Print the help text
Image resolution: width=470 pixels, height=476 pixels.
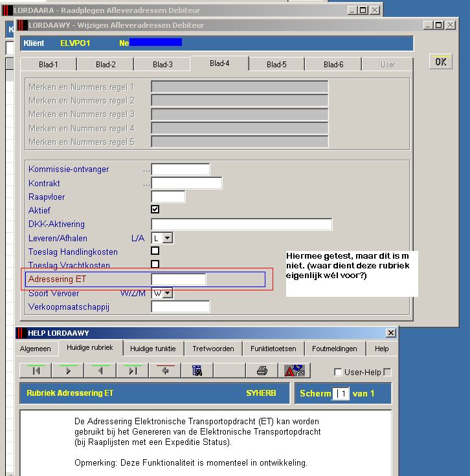coord(262,371)
